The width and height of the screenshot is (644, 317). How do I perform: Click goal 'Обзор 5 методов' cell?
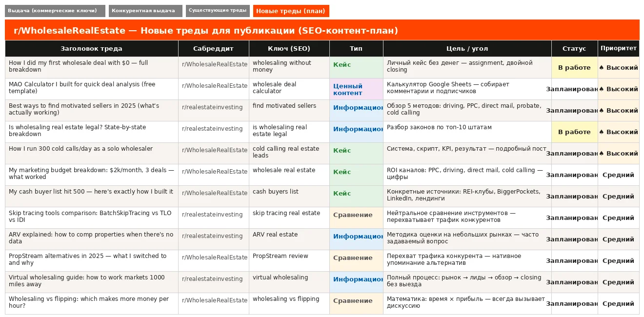pyautogui.click(x=467, y=111)
